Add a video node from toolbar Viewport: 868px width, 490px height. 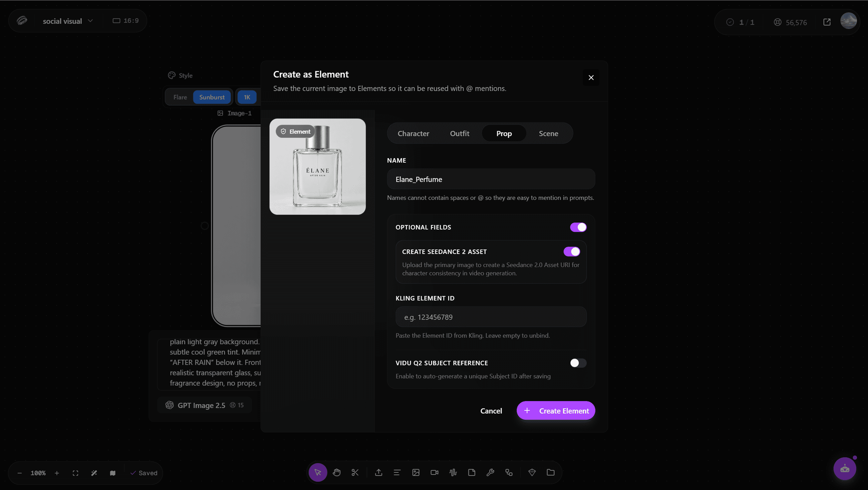click(x=434, y=472)
